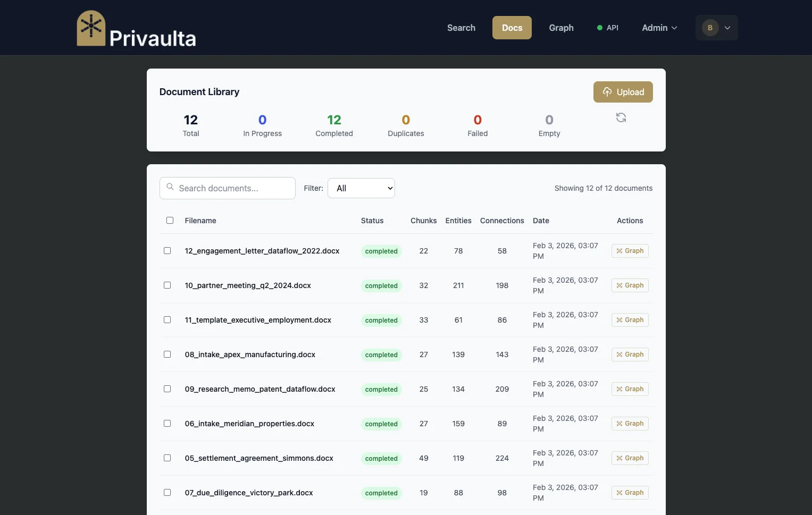Open the 09_research_memo_patent_dataflow.docx file
Viewport: 812px width, 515px height.
click(x=260, y=389)
